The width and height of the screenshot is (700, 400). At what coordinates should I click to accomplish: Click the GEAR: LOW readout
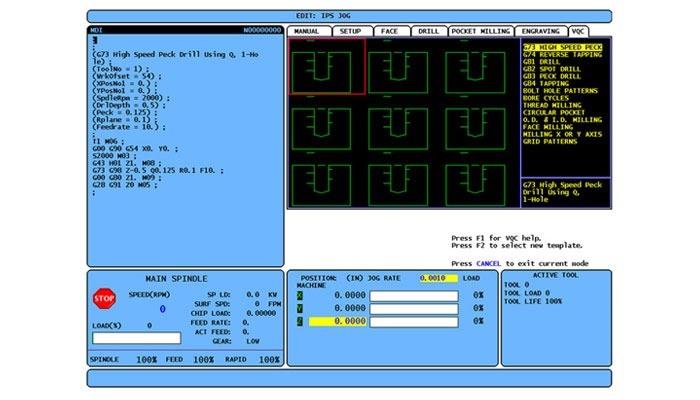point(236,341)
